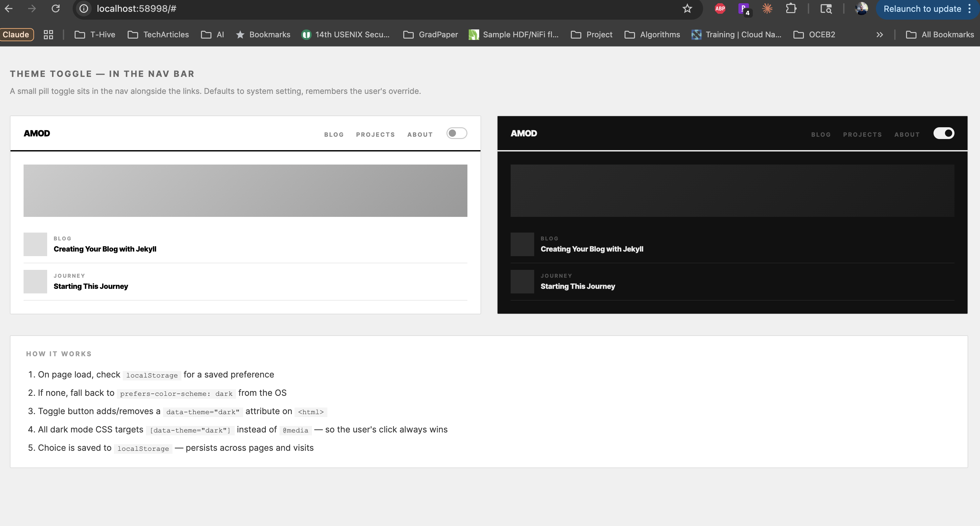The width and height of the screenshot is (980, 526).
Task: Open the starred Bookmarks bookmark
Action: (263, 35)
